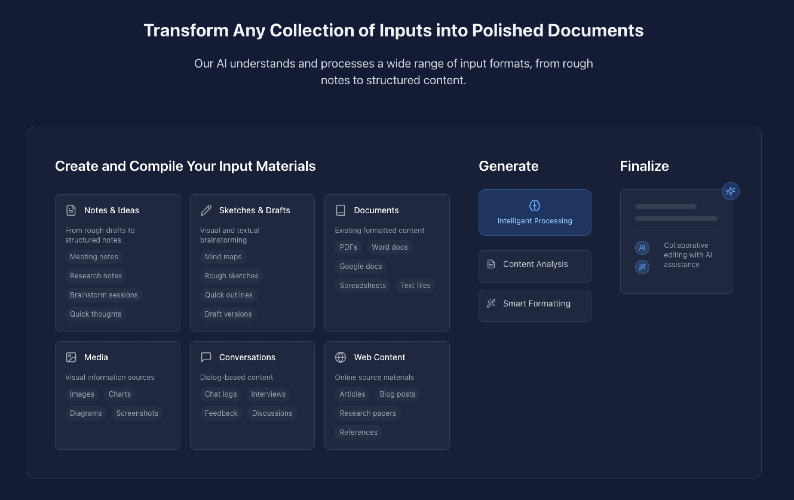Image resolution: width=794 pixels, height=500 pixels.
Task: Click the Sketches & Drafts pencil icon
Action: point(206,210)
